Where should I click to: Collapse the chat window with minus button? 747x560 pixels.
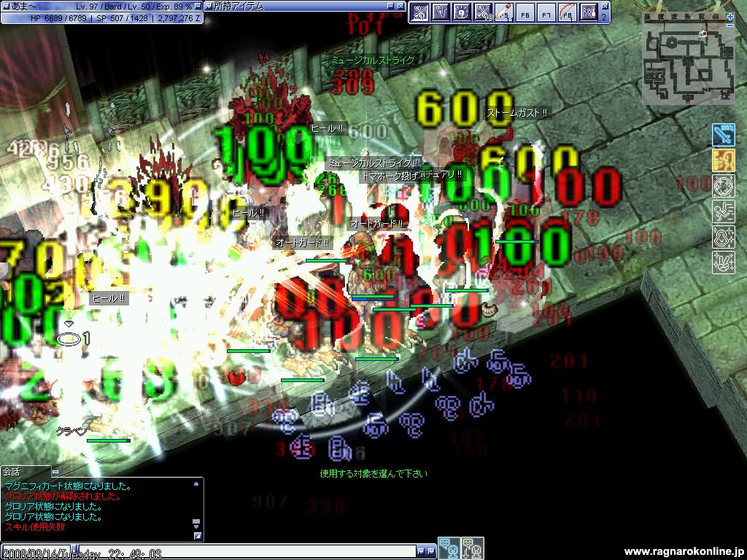click(55, 472)
